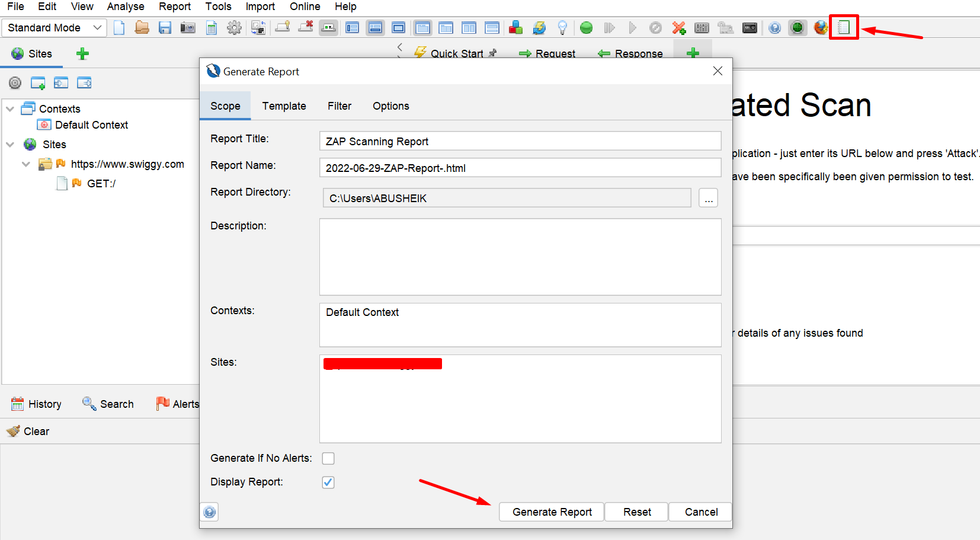The image size is (980, 540).
Task: Open the History tab
Action: pos(36,404)
